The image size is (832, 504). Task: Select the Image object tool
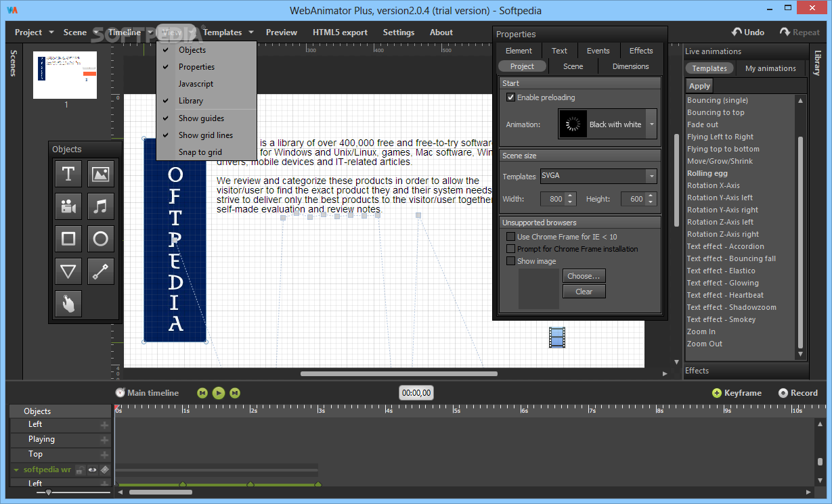(101, 173)
